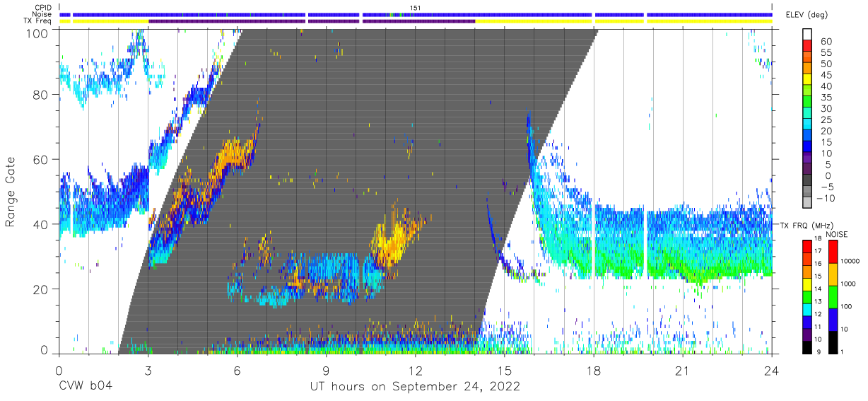
Task: Click the '55' label on ELEV colorbar
Action: 826,53
